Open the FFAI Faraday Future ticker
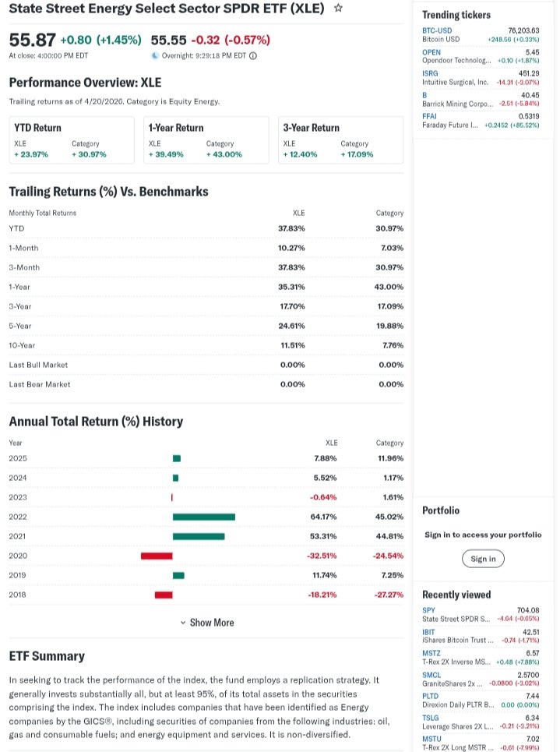This screenshot has height=752, width=560. click(429, 116)
